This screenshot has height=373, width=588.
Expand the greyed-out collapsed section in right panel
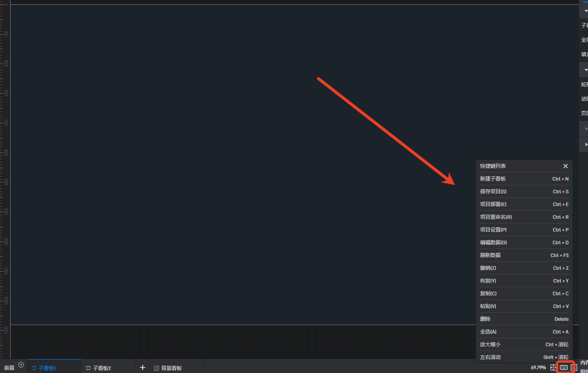[586, 129]
